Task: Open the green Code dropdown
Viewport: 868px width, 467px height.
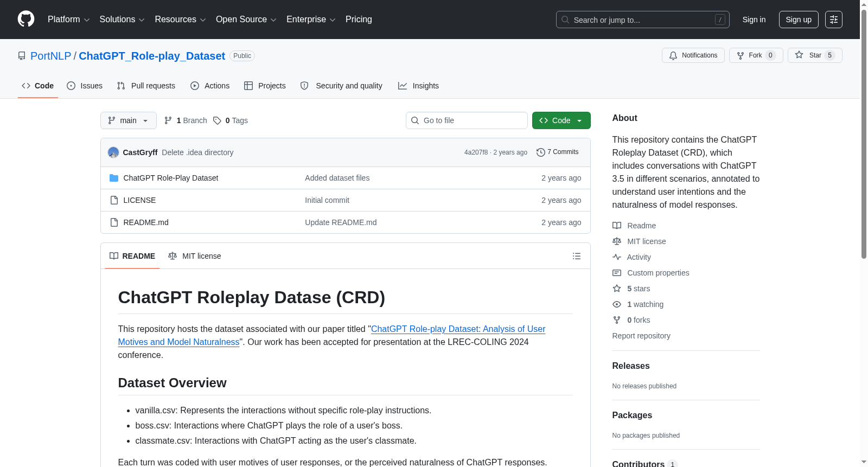Action: click(561, 120)
